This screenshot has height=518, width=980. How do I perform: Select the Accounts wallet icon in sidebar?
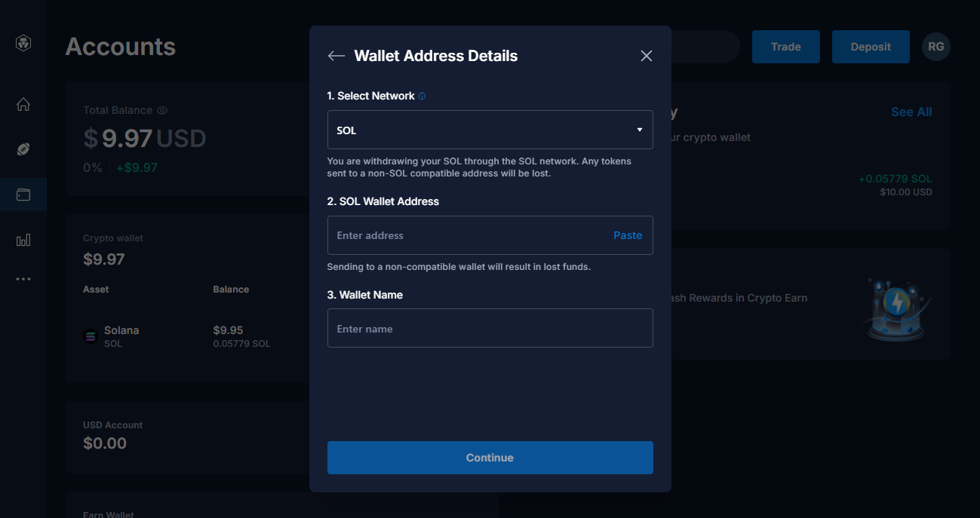point(23,195)
